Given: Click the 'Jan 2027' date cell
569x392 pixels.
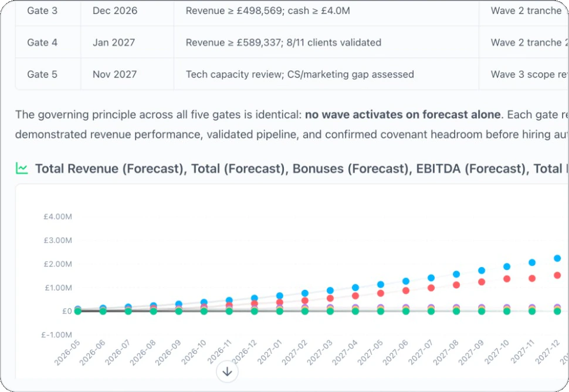Looking at the screenshot, I should tap(127, 42).
